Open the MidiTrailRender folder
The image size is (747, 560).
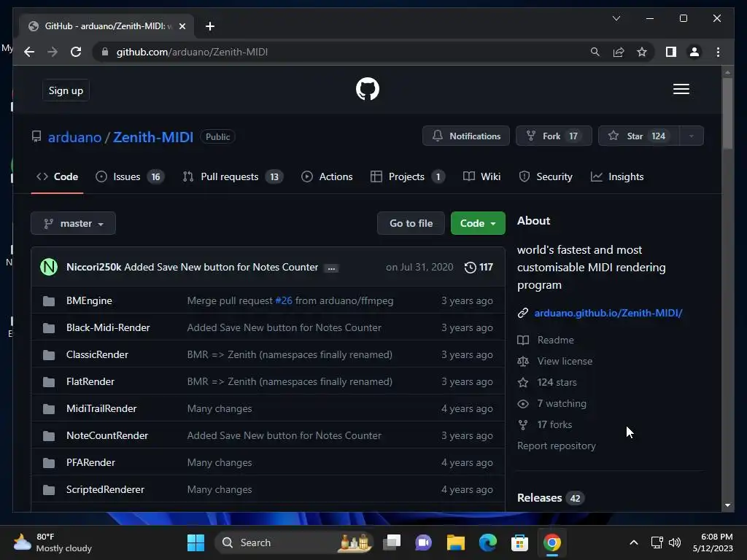(101, 408)
